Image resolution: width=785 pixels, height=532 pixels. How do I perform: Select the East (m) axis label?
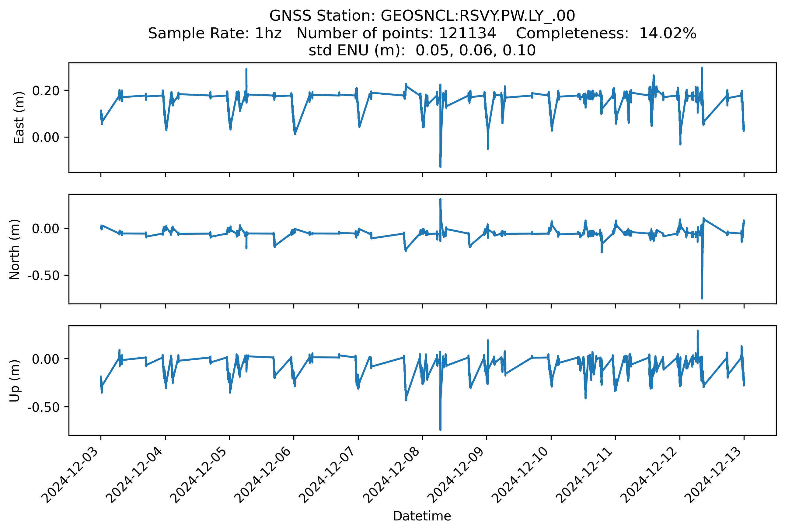(x=19, y=117)
